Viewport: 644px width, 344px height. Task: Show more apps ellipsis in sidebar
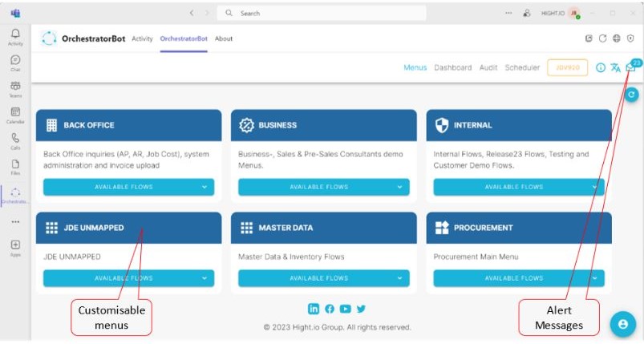tap(15, 221)
